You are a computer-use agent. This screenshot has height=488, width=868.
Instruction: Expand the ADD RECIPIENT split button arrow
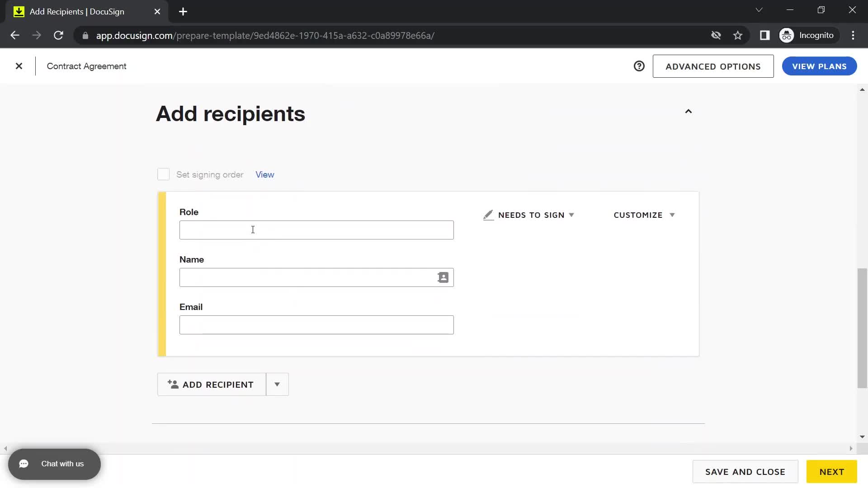(x=277, y=385)
